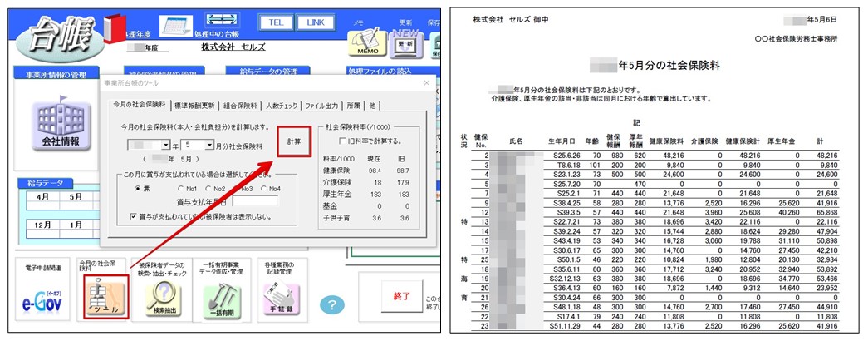868x341 pixels.
Task: Open the month dropdown showing 5
Action: [x=210, y=146]
